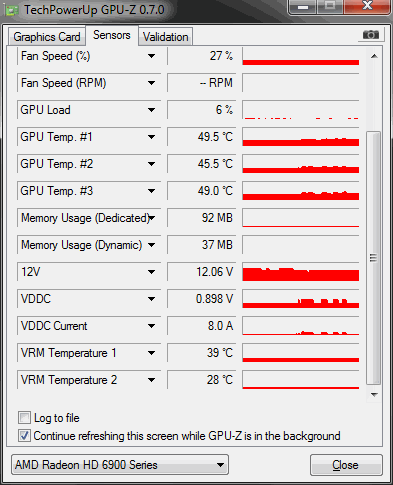
Task: Click the GPU-Z app icon in title bar
Action: point(12,10)
